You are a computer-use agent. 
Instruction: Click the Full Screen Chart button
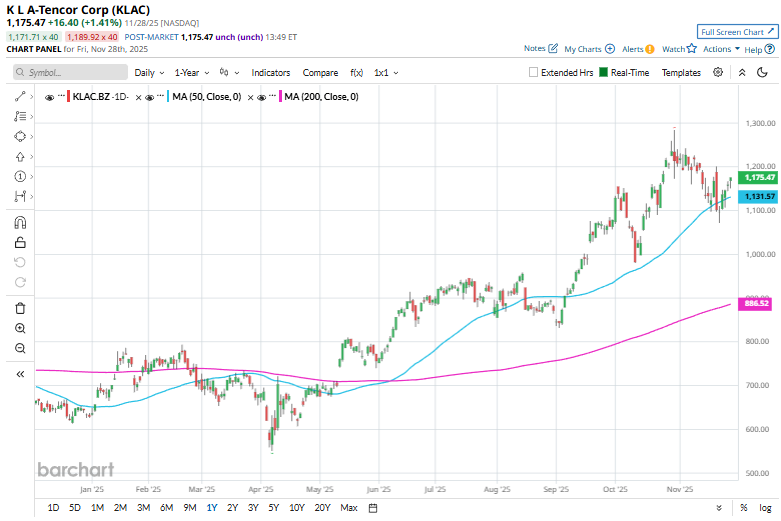point(736,32)
